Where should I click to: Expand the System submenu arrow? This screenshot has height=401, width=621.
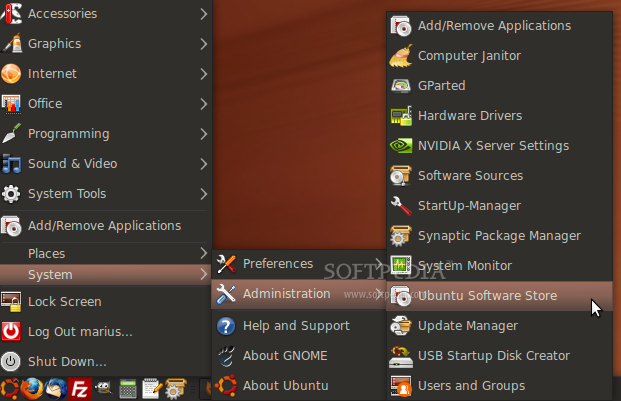click(203, 274)
